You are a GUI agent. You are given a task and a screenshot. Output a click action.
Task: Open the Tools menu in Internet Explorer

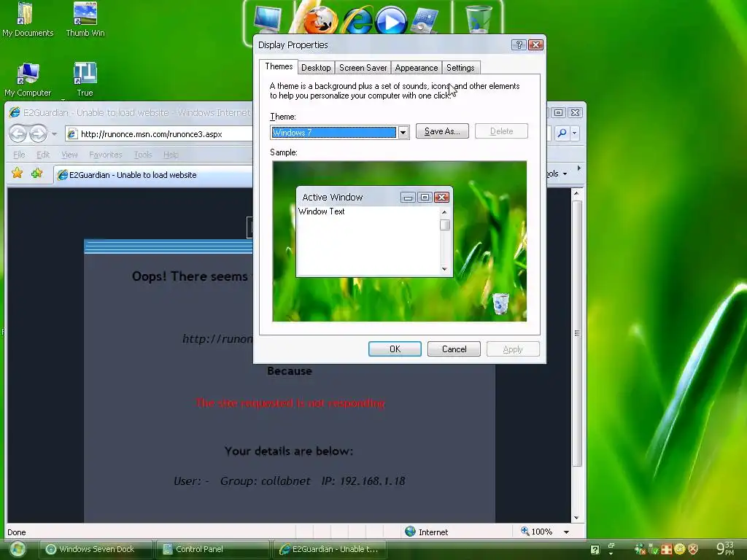coord(143,155)
